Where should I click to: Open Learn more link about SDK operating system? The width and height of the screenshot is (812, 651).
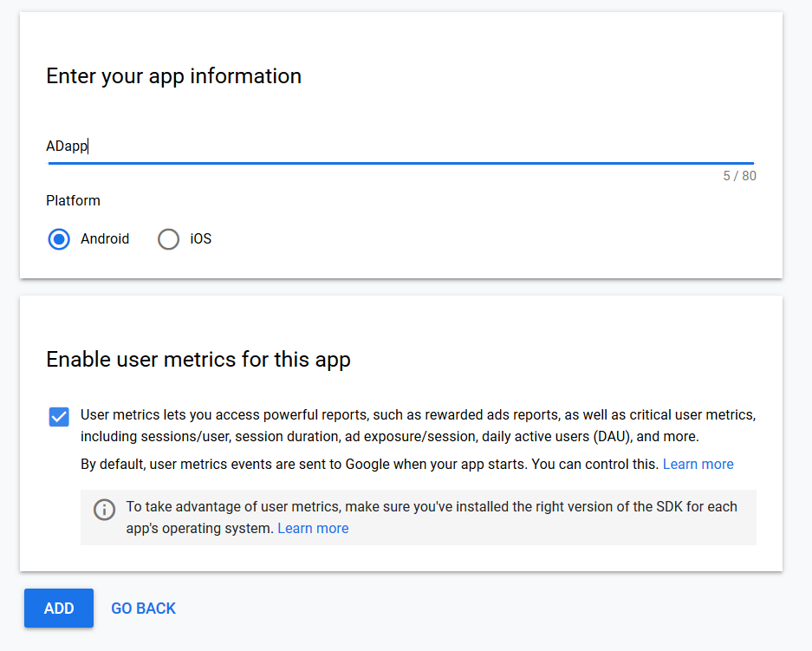(x=313, y=528)
